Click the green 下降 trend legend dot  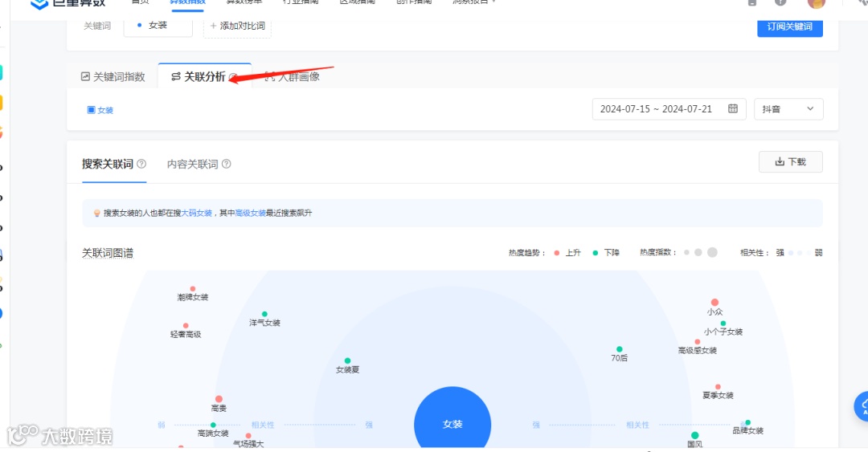[x=595, y=253]
